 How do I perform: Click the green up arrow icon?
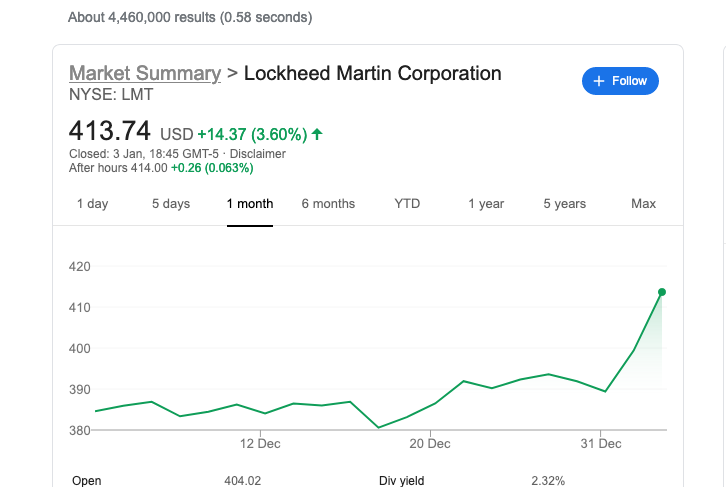(317, 134)
